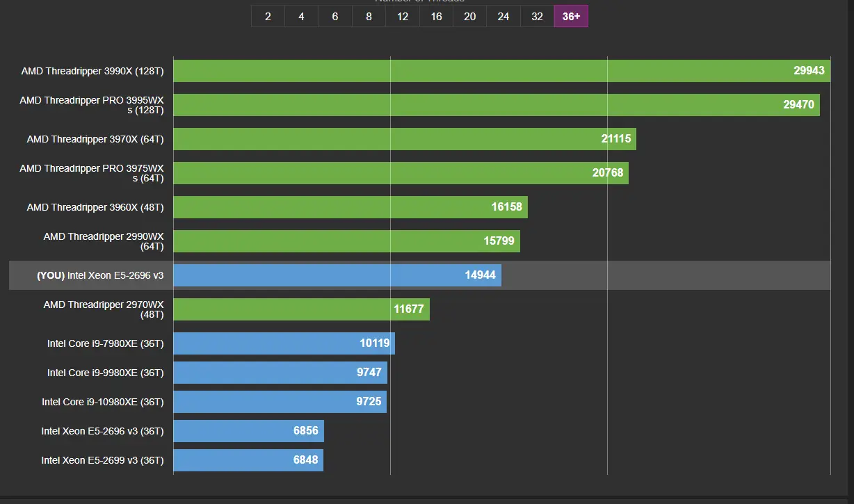The height and width of the screenshot is (504, 854).
Task: Click the Threadripper 2970WX bar showing 11677
Action: coord(302,309)
